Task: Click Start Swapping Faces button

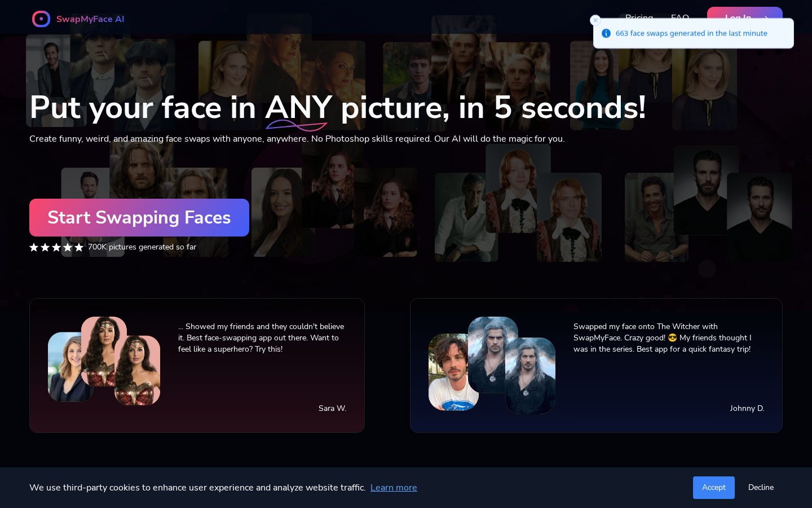Action: pyautogui.click(x=139, y=217)
